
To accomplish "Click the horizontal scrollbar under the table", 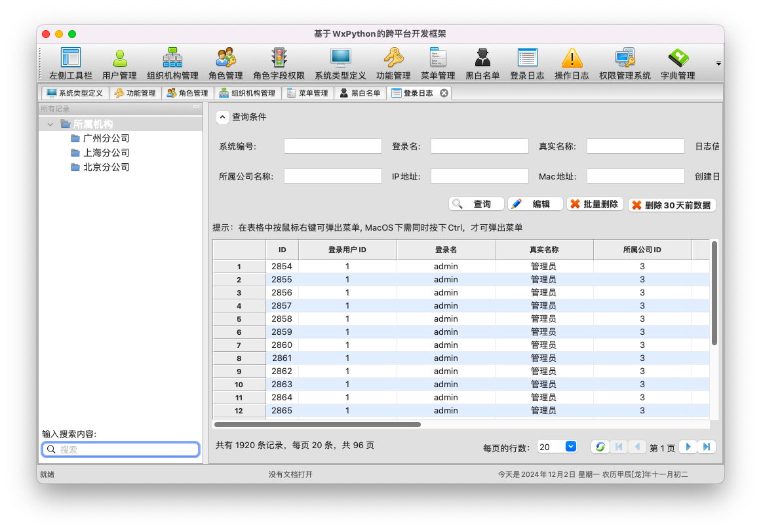I will point(318,425).
